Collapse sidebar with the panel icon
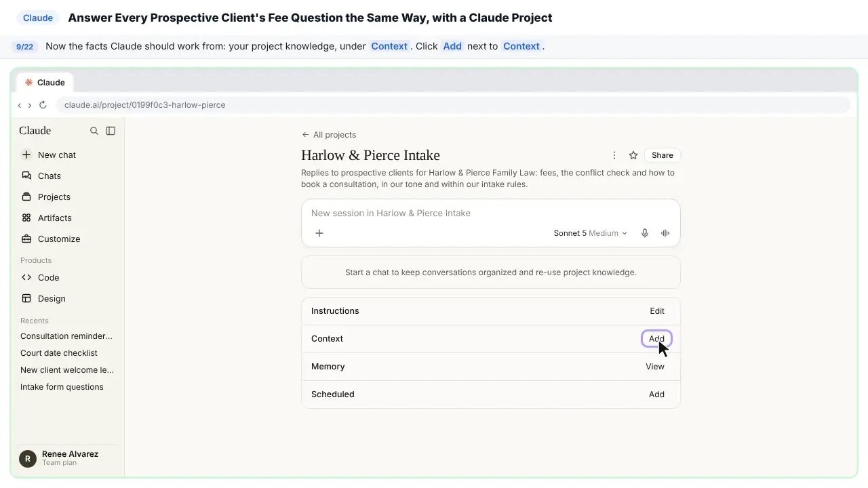Screen dimensions: 868x488 [111, 131]
